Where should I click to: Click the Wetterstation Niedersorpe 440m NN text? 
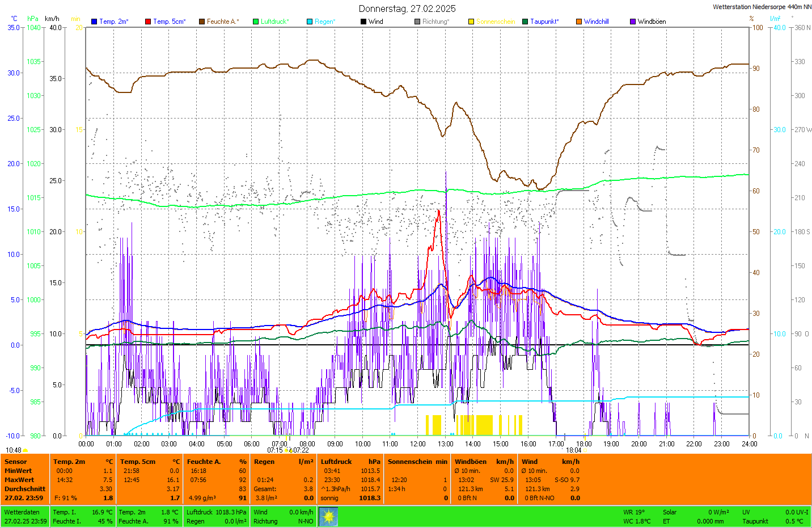[762, 7]
